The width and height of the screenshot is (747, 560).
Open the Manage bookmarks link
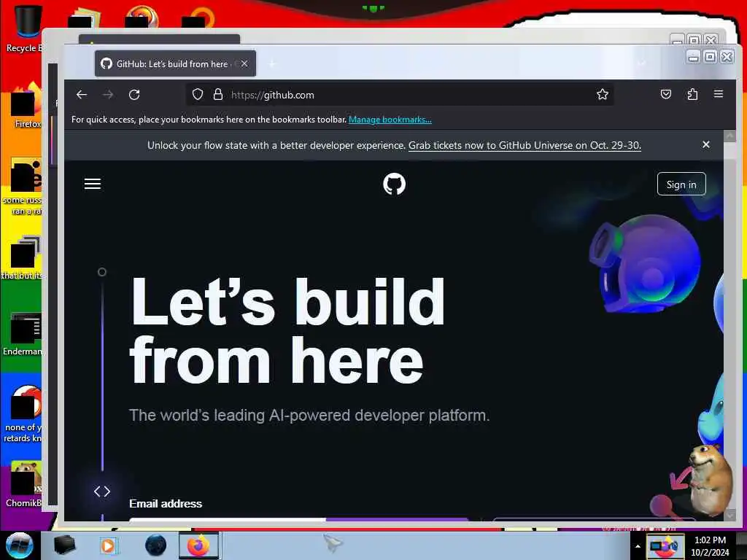tap(390, 120)
